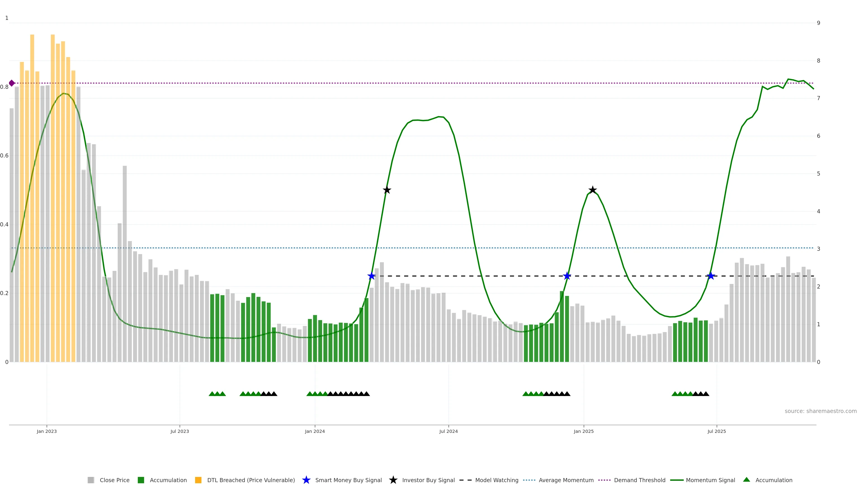Click the blue star near Jan 2025

pyautogui.click(x=567, y=276)
